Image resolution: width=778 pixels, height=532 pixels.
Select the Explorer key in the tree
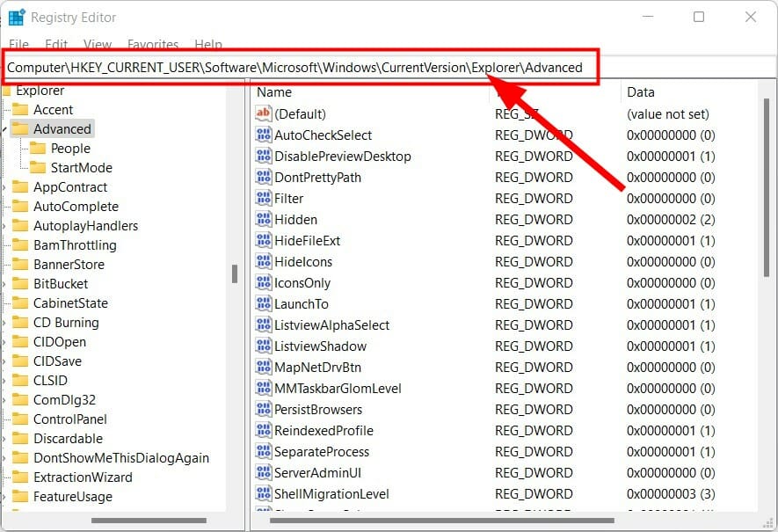pyautogui.click(x=40, y=91)
